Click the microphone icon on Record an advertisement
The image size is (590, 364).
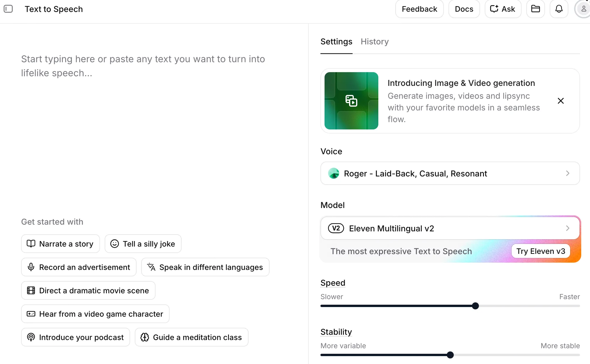click(x=31, y=267)
